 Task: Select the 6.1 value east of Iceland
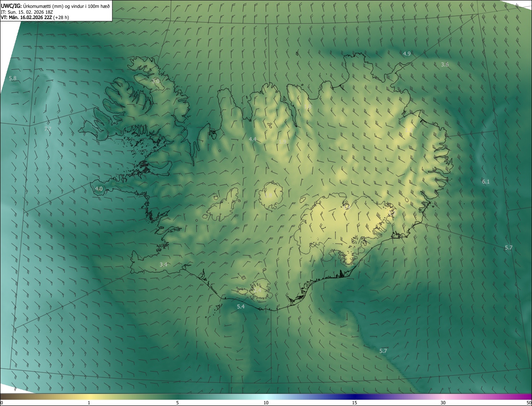486,182
